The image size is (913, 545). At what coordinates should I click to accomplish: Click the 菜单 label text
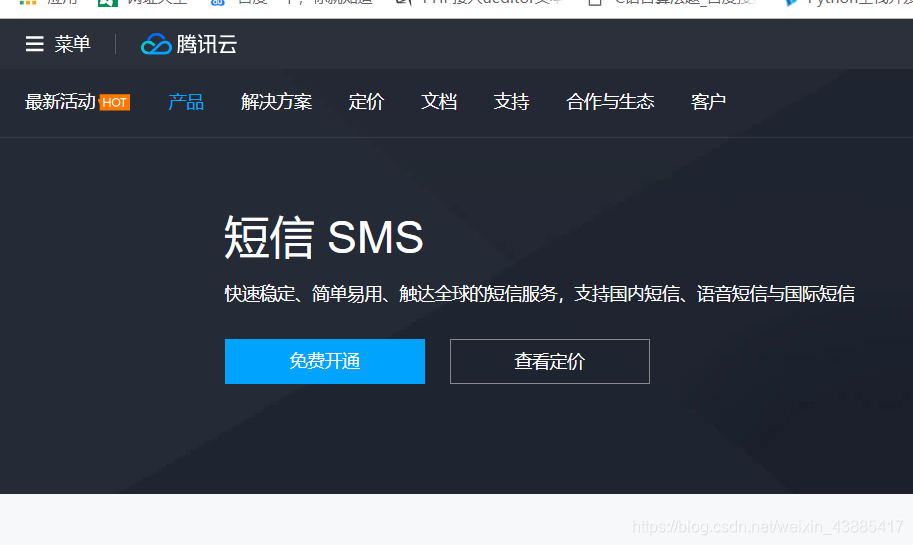(73, 44)
